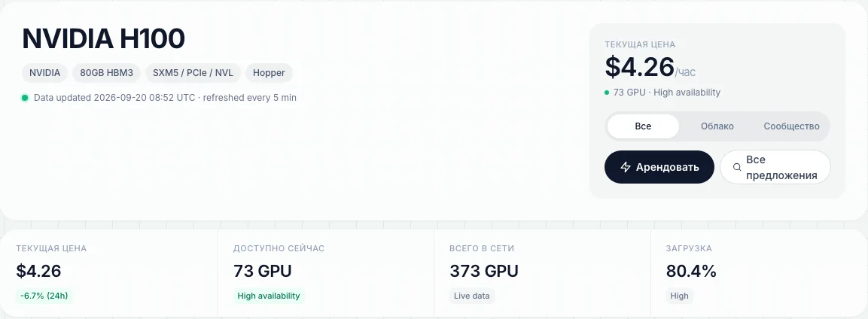This screenshot has width=868, height=319.
Task: Click the NVIDIA H100 page heading
Action: pyautogui.click(x=104, y=39)
